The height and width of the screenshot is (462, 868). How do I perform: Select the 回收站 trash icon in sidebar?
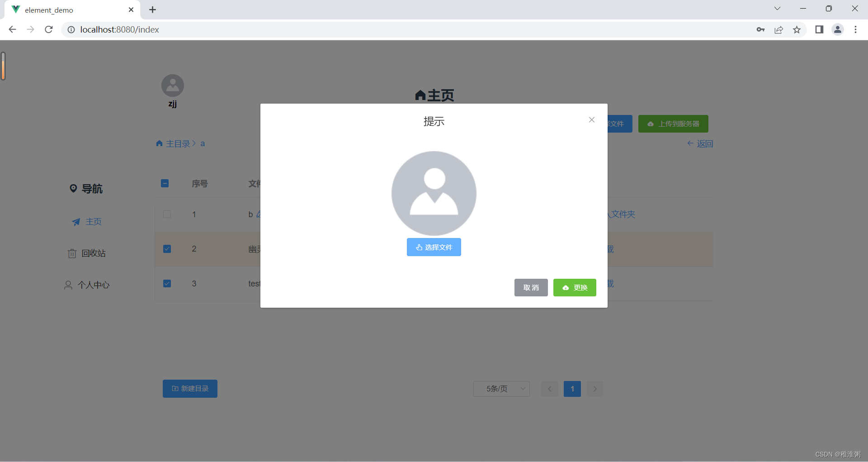point(72,253)
